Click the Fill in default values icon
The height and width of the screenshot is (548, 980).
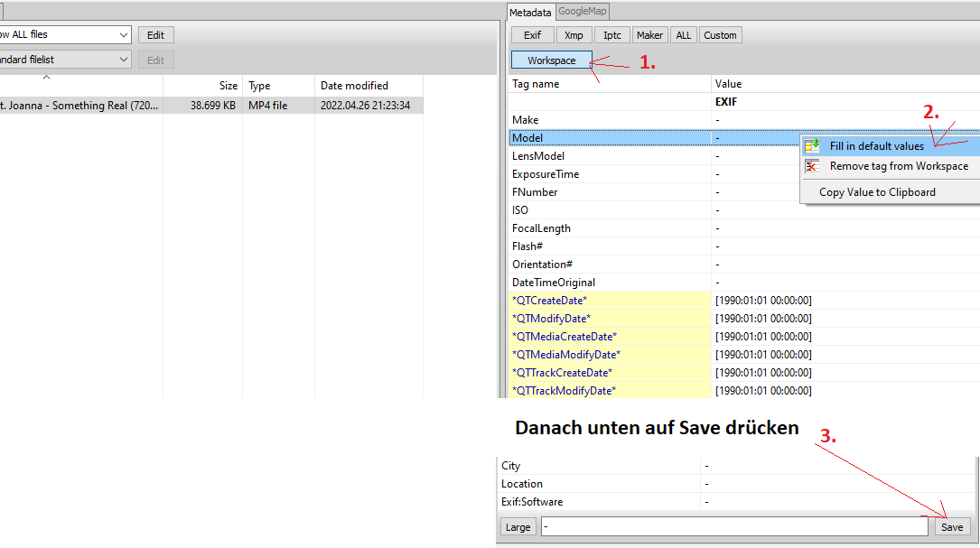tap(812, 146)
